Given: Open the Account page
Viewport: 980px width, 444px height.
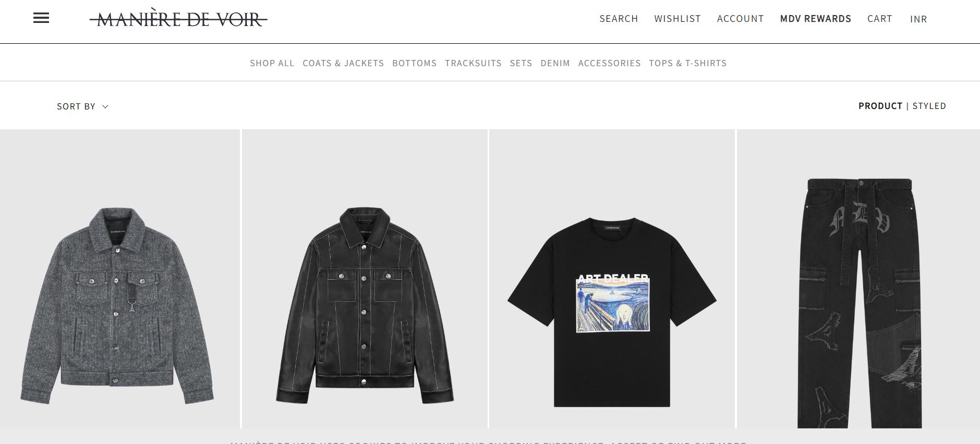Looking at the screenshot, I should click(x=740, y=19).
